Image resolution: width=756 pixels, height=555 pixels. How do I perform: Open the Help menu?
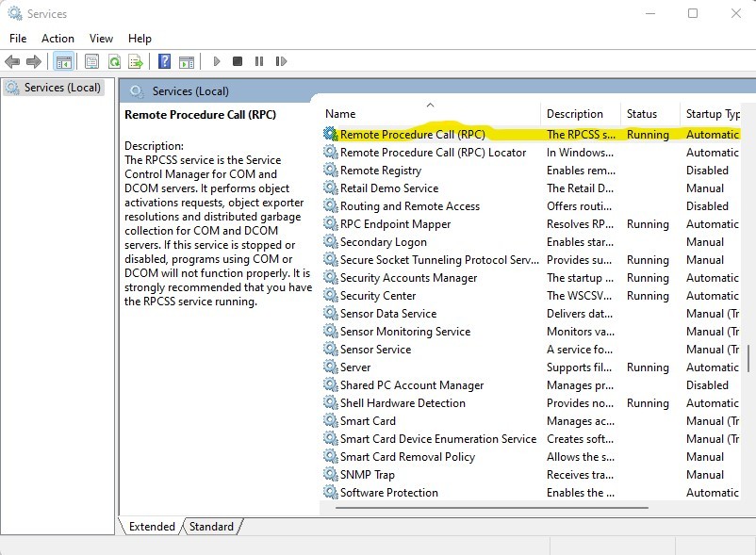coord(140,39)
